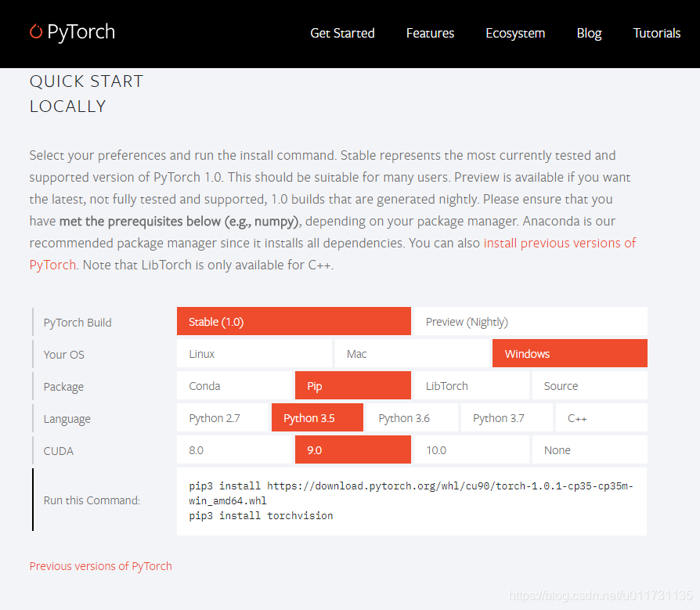Select the Conda package option
This screenshot has width=700, height=610.
[x=234, y=385]
